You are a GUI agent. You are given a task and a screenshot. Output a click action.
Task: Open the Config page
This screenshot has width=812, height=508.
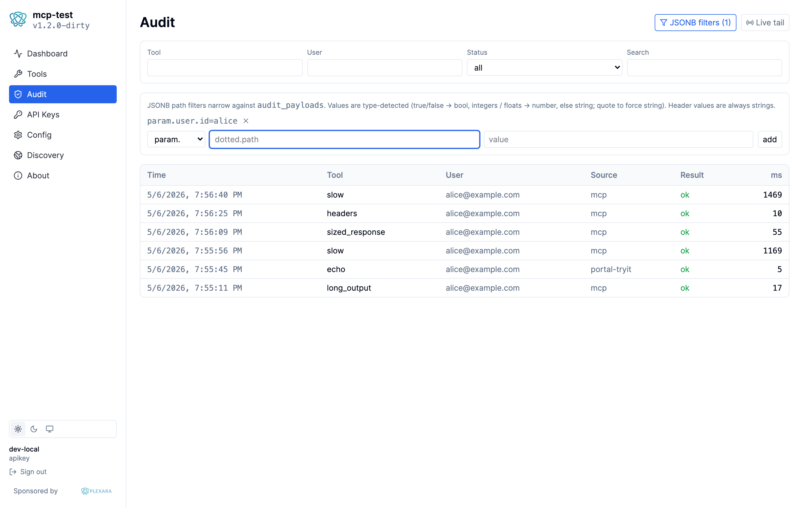click(63, 135)
